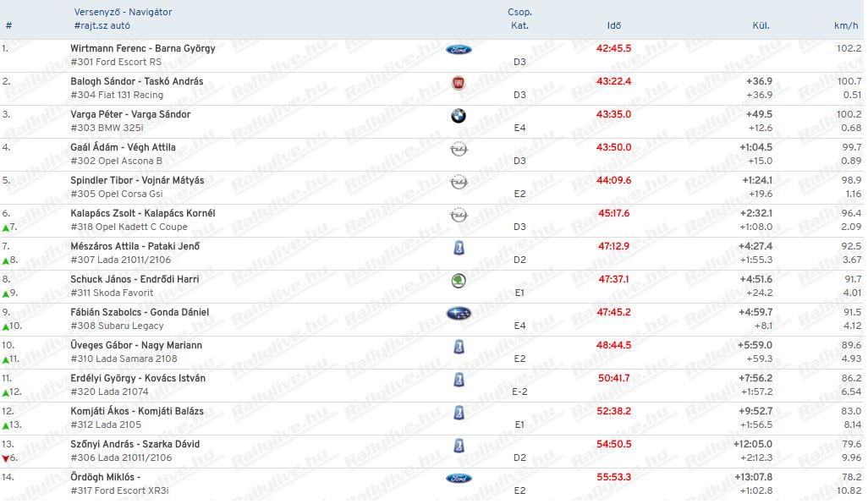The height and width of the screenshot is (504, 868).
Task: Click the Opel logo beside Gaál Ádám
Action: click(459, 149)
